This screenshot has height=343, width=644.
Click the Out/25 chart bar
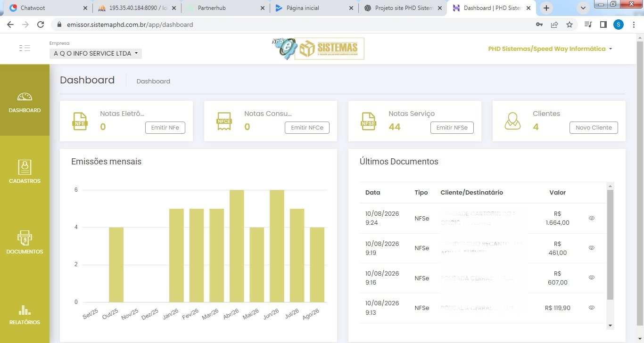(x=116, y=264)
